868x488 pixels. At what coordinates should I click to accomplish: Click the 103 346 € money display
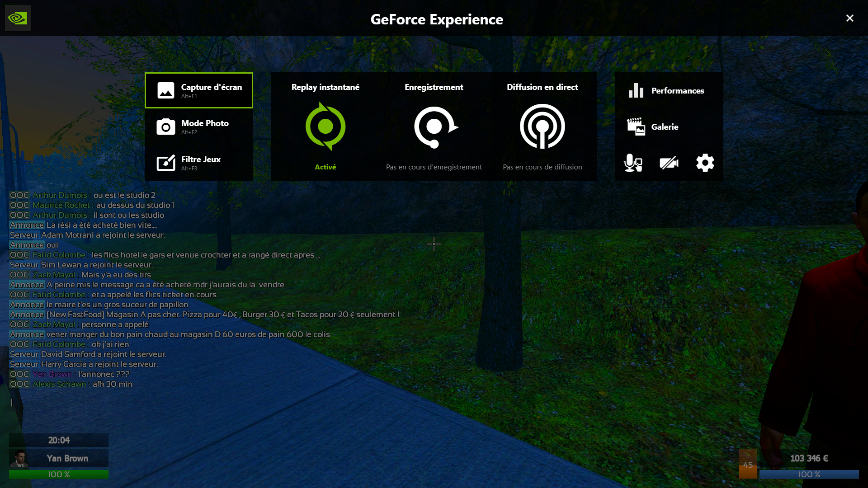pos(809,458)
